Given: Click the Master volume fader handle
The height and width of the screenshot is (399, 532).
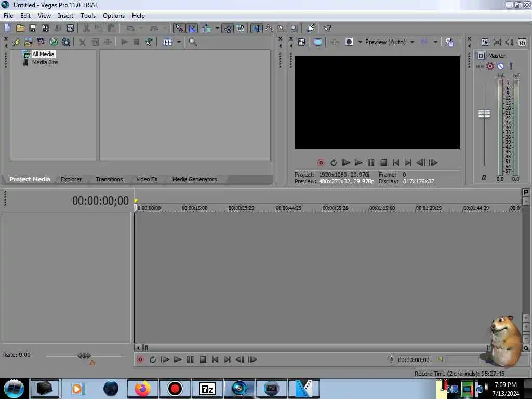Looking at the screenshot, I should 484,114.
